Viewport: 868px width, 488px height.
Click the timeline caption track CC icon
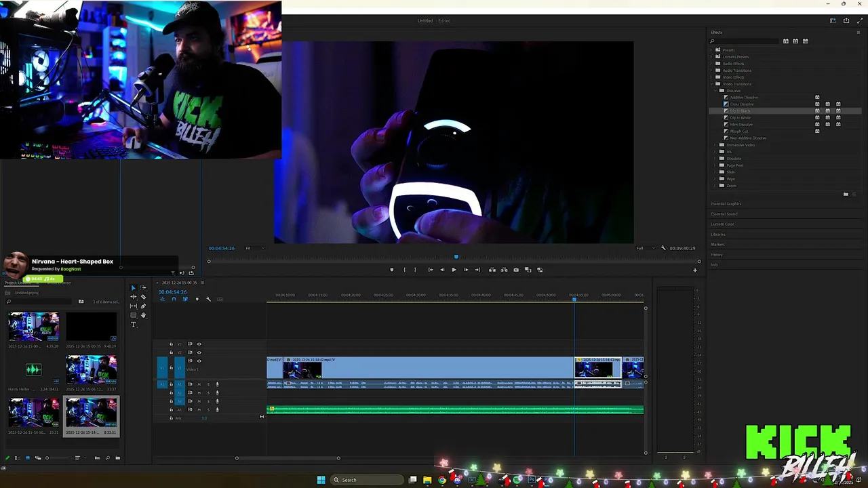pyautogui.click(x=220, y=299)
